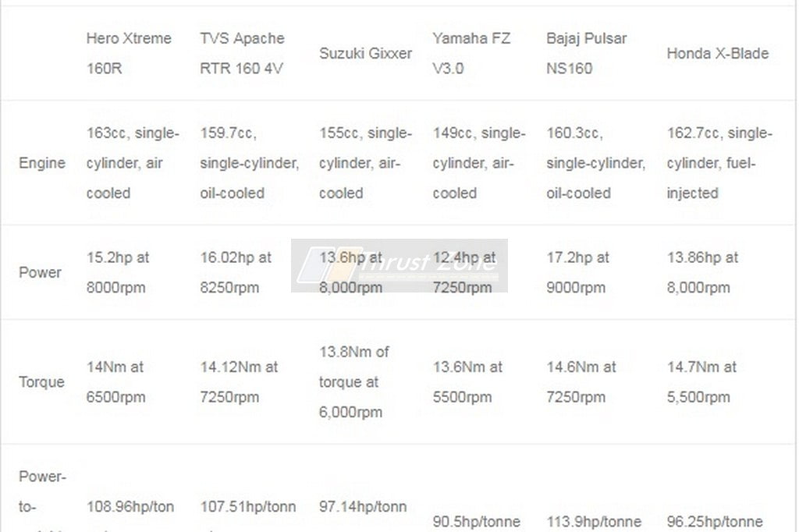Click the 113.9hp/tonne power-to-weight value

click(x=594, y=521)
